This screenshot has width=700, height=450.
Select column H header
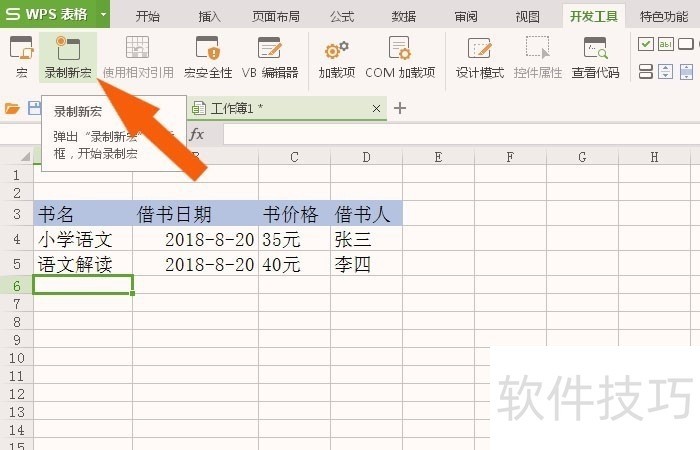point(654,157)
